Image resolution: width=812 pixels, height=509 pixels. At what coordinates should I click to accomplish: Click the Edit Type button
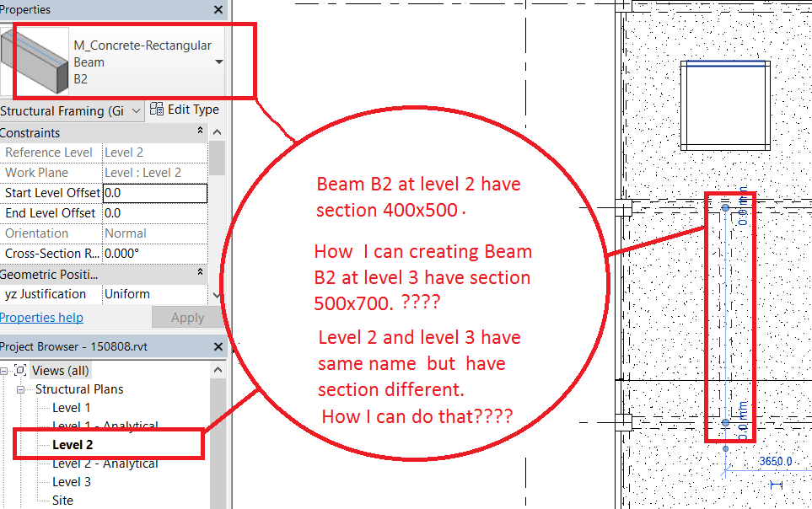pos(185,110)
